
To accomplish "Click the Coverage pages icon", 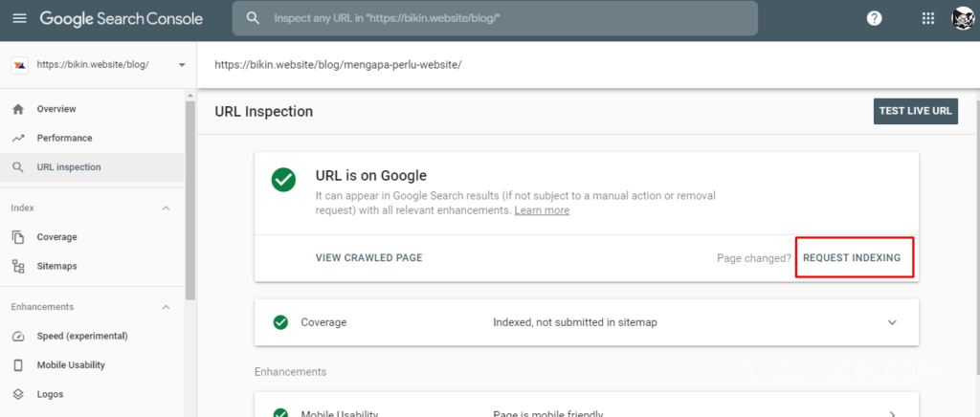I will (x=18, y=237).
